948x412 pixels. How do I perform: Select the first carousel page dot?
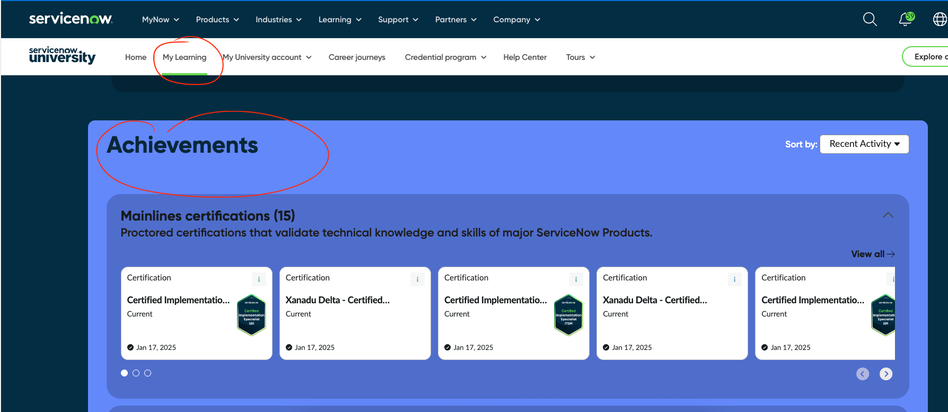coord(125,373)
